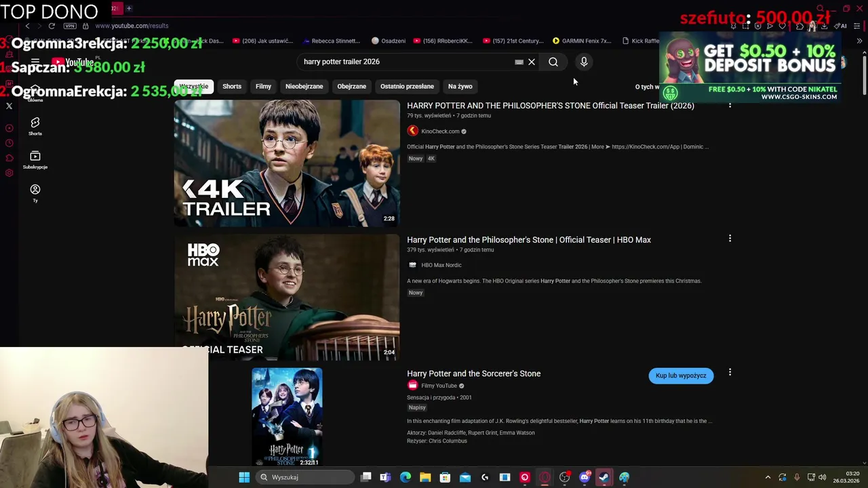Open Kick Raffle bookmark
This screenshot has height=488, width=868.
tap(641, 41)
